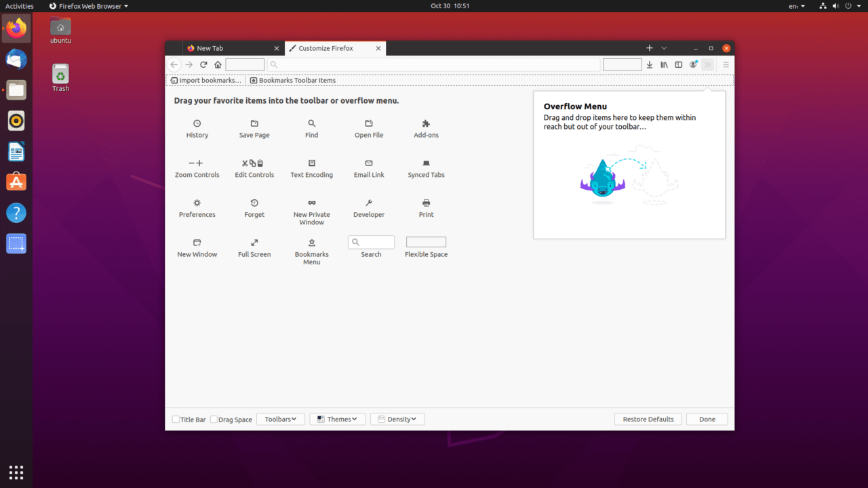Viewport: 868px width, 488px height.
Task: Open the Help icon in dock
Action: [16, 213]
